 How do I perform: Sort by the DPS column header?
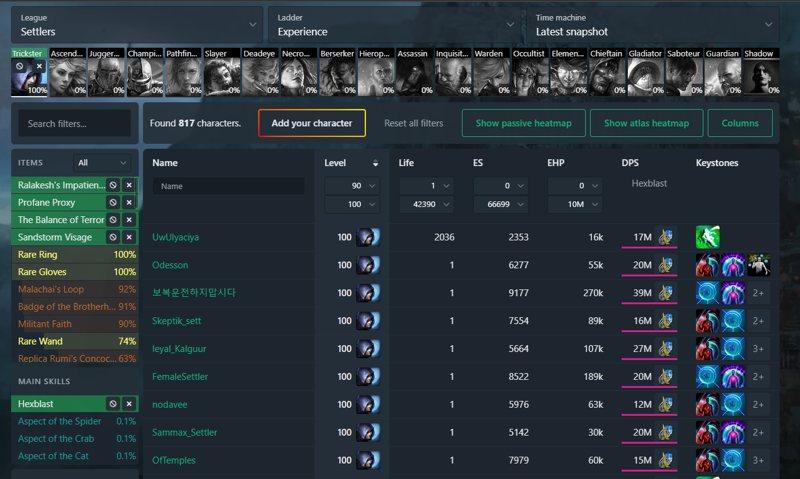coord(630,163)
